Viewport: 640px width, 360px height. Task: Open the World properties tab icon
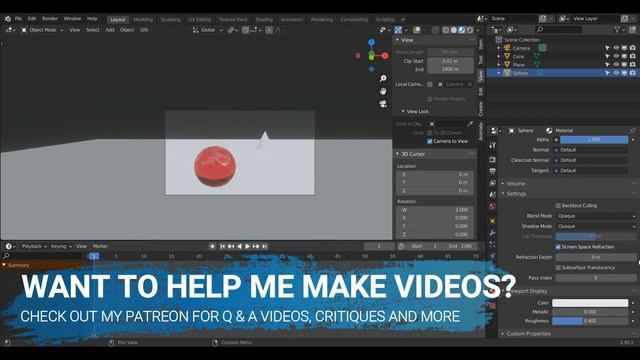tap(492, 207)
